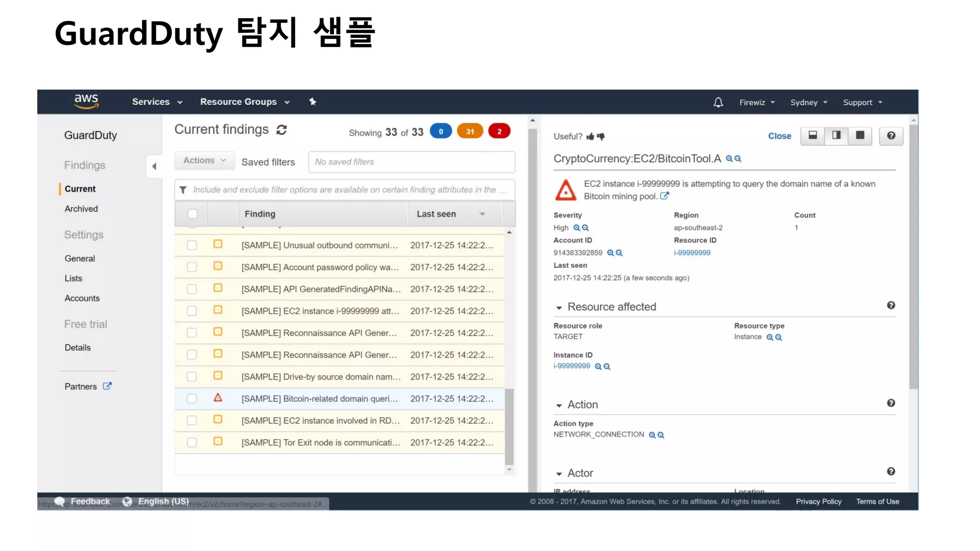Open help icon for Actor section

(x=891, y=471)
